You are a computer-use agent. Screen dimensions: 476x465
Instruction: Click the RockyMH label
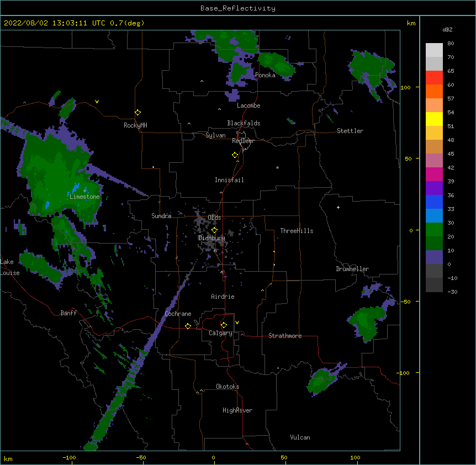[135, 125]
